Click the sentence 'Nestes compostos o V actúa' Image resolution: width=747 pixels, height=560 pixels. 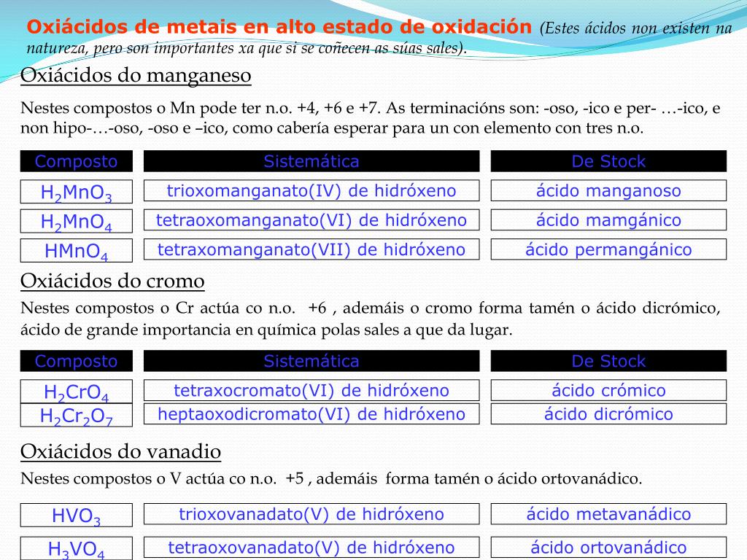331,478
